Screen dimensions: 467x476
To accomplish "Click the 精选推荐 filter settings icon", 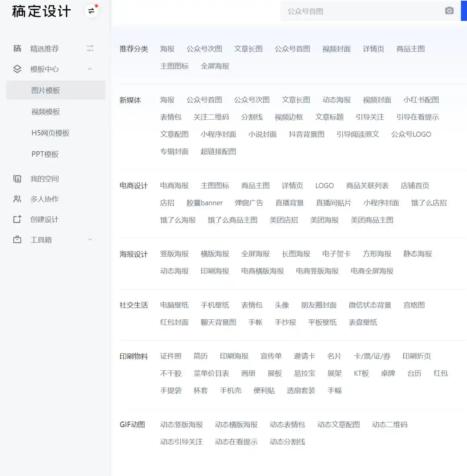I will click(90, 48).
